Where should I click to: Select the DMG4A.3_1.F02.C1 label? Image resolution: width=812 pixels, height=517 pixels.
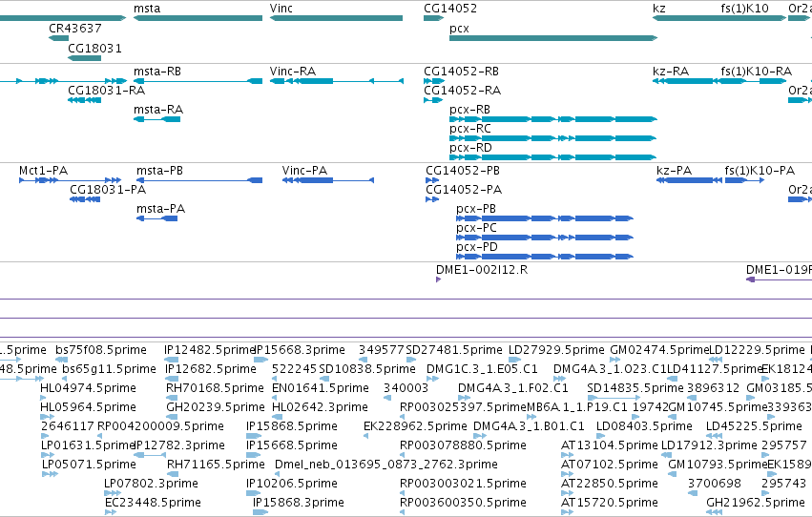click(x=512, y=388)
